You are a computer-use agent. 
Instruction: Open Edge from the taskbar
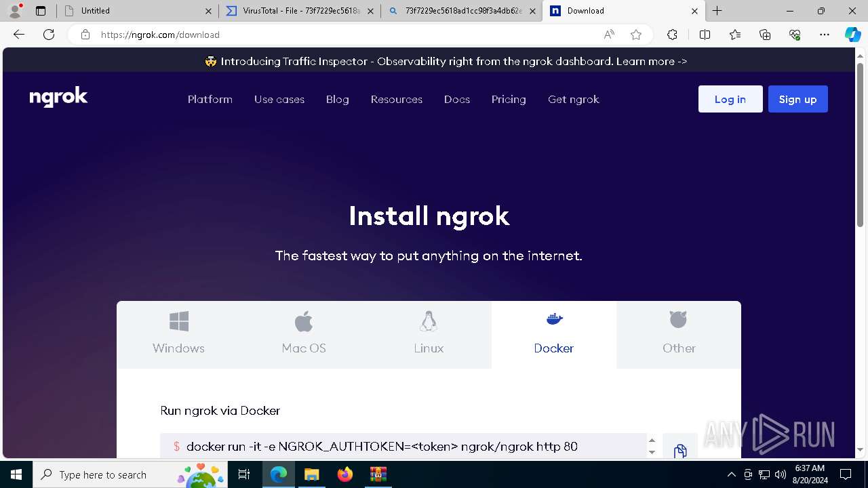coord(279,474)
